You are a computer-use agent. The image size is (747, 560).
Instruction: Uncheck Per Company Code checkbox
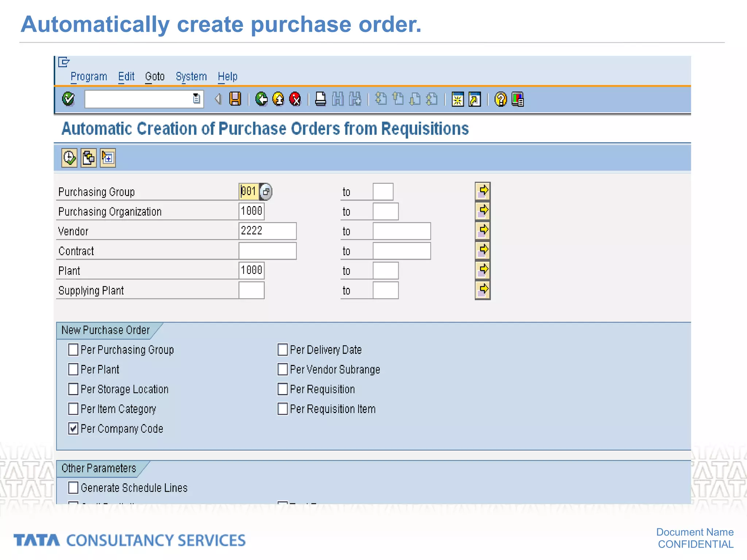73,428
